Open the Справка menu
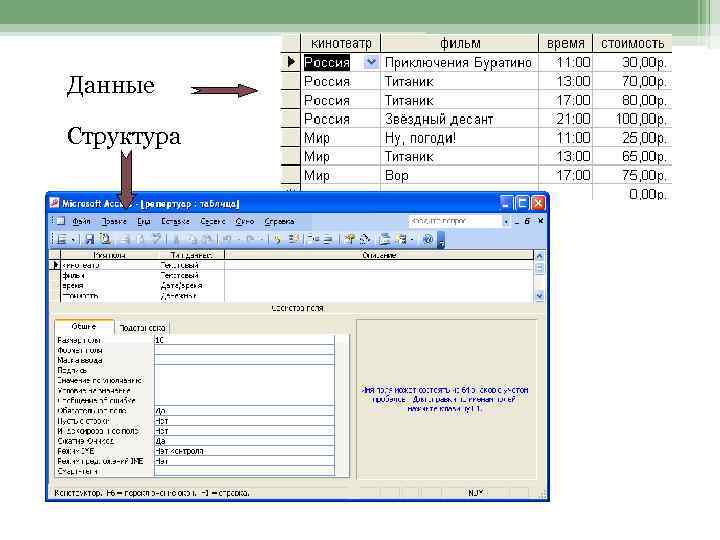 pos(279,221)
